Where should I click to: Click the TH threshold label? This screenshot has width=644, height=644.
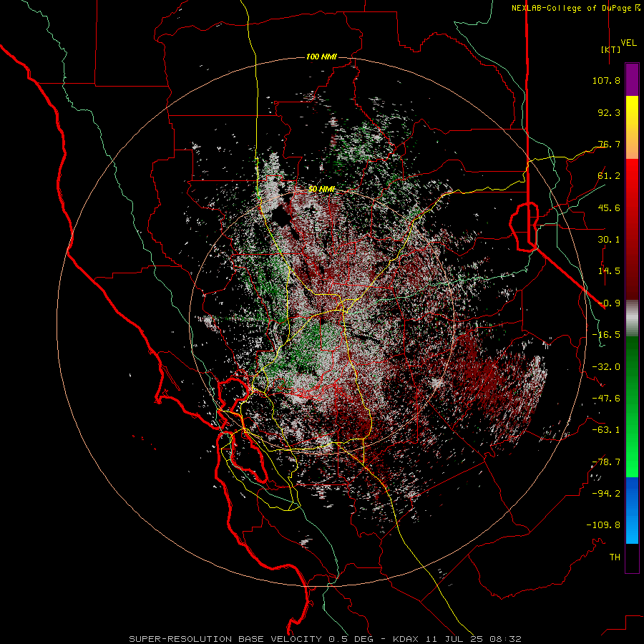coord(615,557)
